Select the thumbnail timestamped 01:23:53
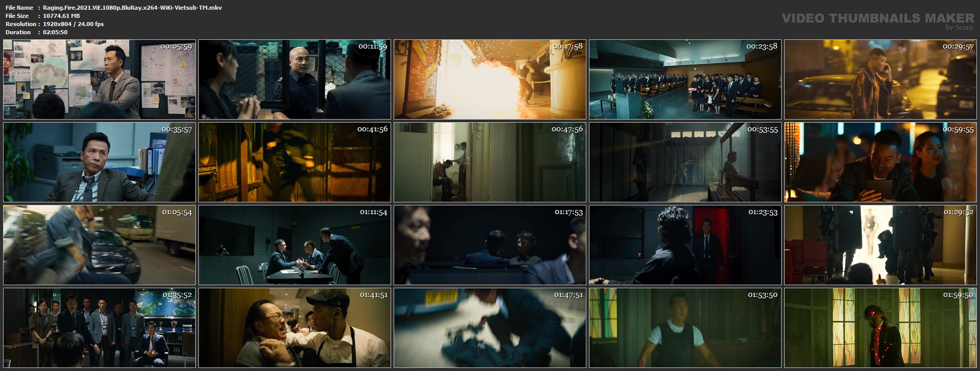 [685, 245]
